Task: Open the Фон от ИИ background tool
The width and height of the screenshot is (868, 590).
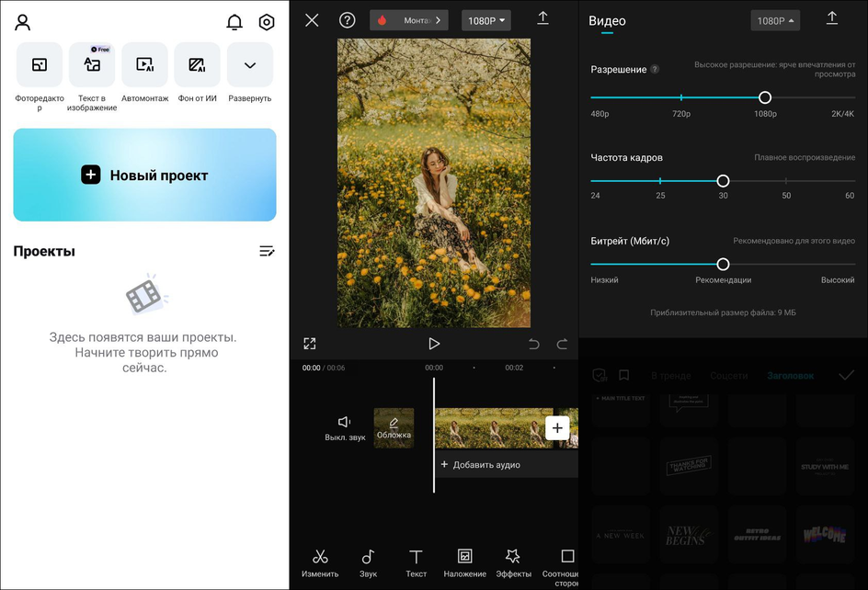Action: pyautogui.click(x=197, y=65)
